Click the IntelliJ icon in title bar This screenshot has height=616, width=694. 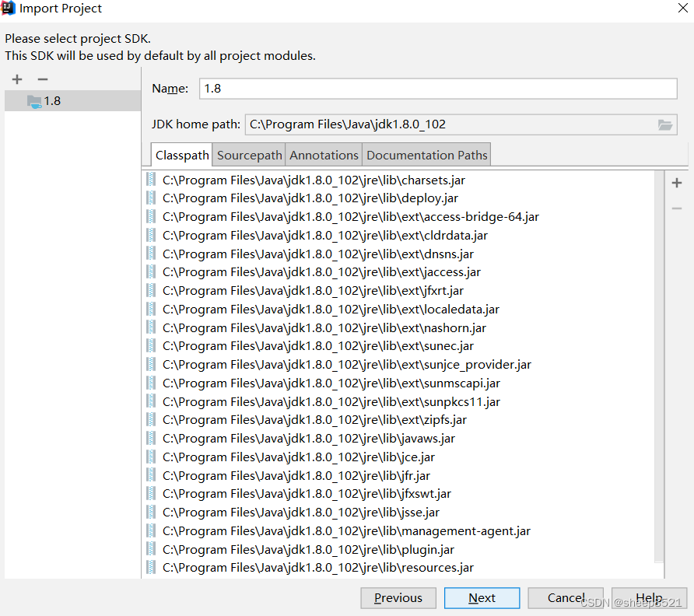tap(9, 8)
